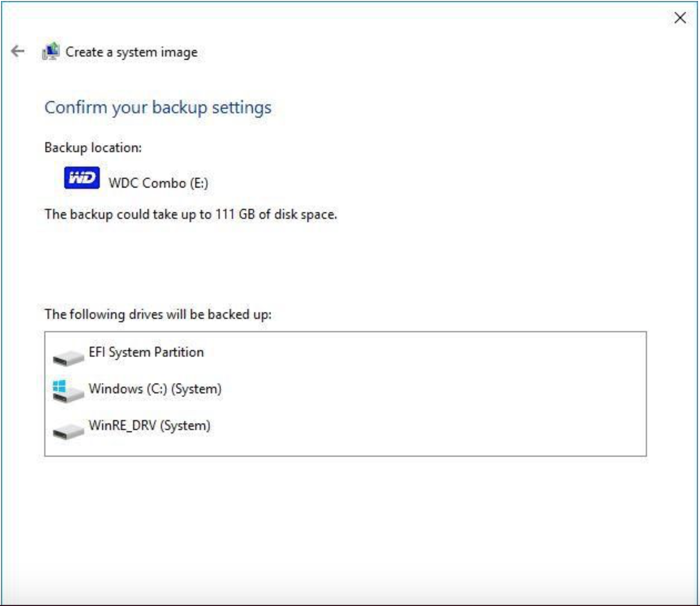The image size is (700, 606).
Task: Click 'The following drives will be backed up' label
Action: tap(158, 314)
